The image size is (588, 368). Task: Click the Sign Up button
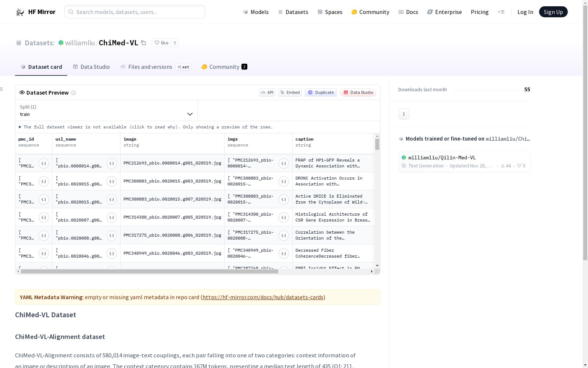click(553, 12)
